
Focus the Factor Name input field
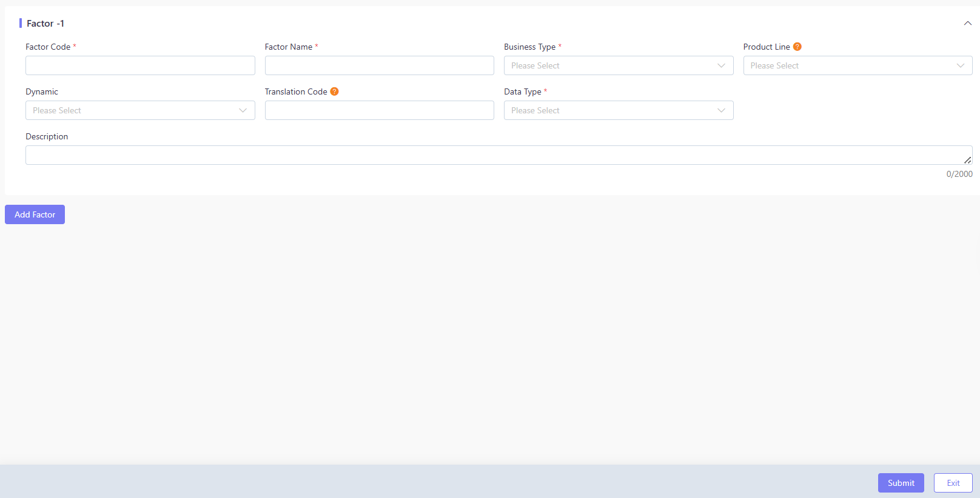(380, 65)
